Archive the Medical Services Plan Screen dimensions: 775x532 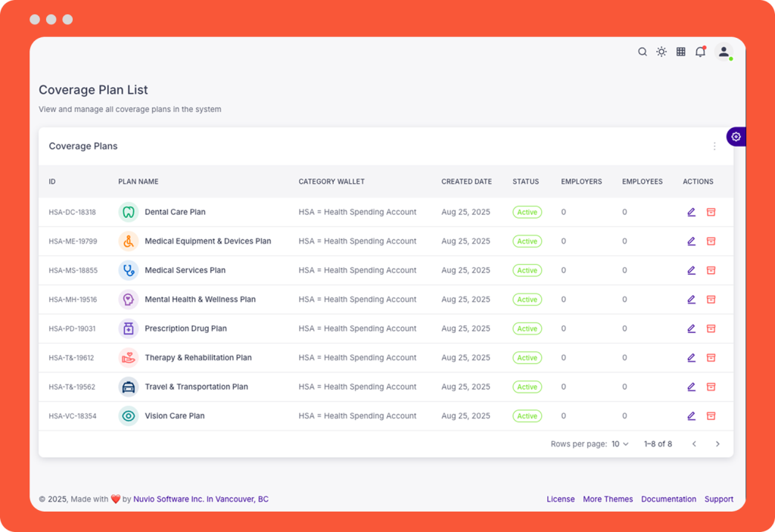711,270
